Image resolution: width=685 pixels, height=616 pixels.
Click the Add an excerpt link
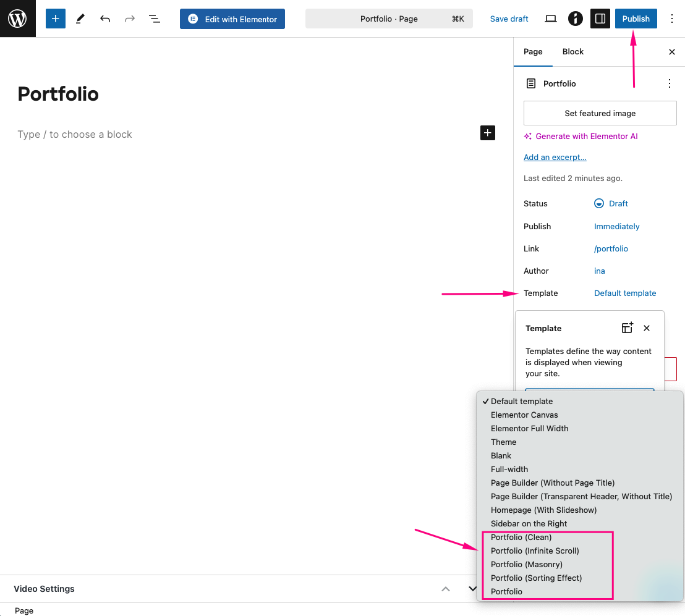pyautogui.click(x=555, y=157)
